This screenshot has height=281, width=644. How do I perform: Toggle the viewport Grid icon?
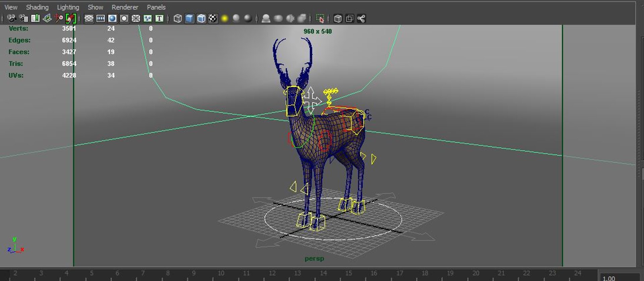[89, 18]
